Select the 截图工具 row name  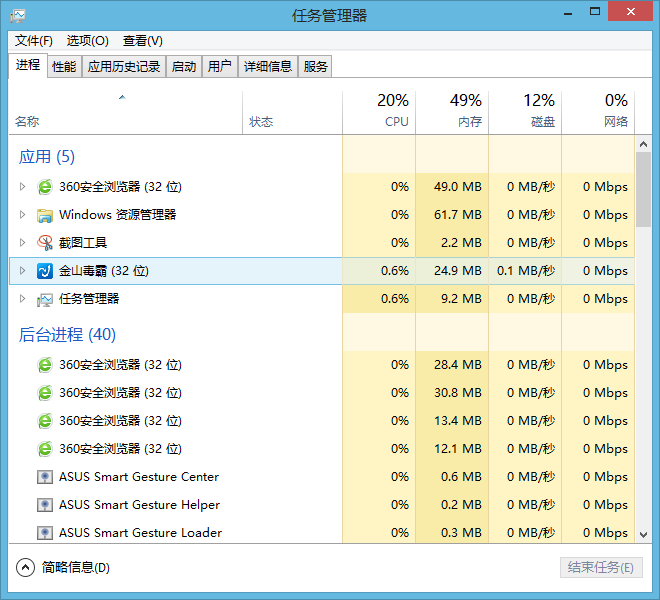(x=83, y=243)
